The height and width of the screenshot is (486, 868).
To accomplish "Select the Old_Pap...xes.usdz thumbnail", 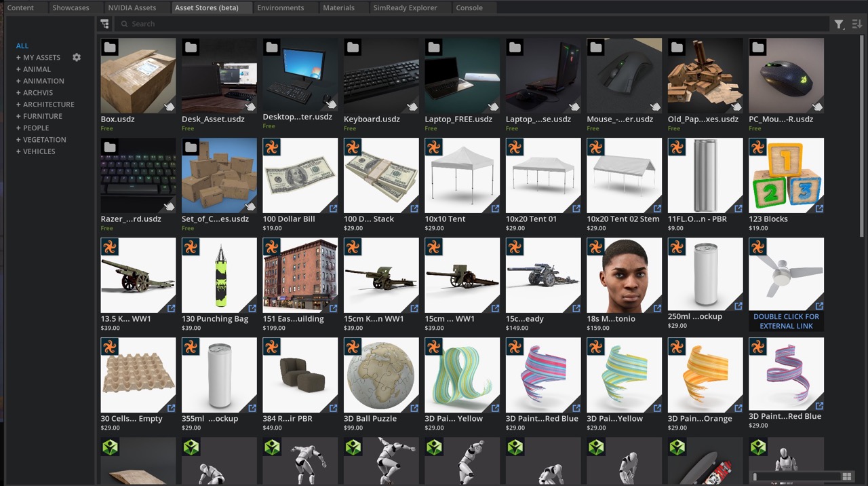I will pyautogui.click(x=705, y=75).
